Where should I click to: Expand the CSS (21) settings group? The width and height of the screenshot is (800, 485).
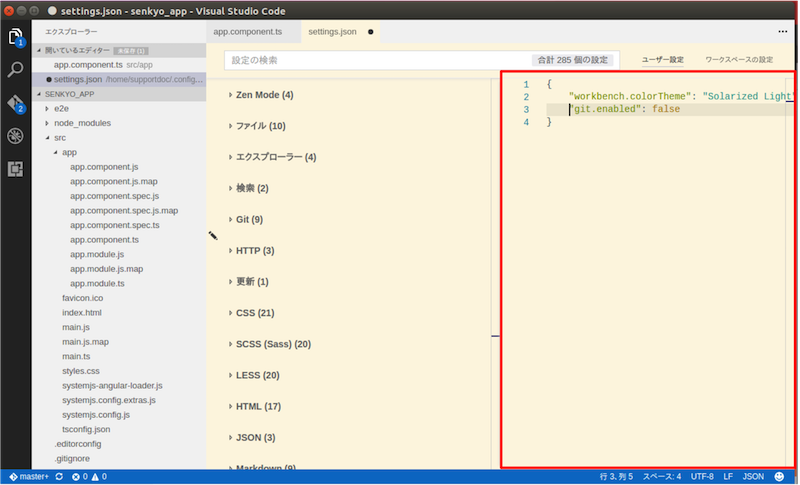251,313
